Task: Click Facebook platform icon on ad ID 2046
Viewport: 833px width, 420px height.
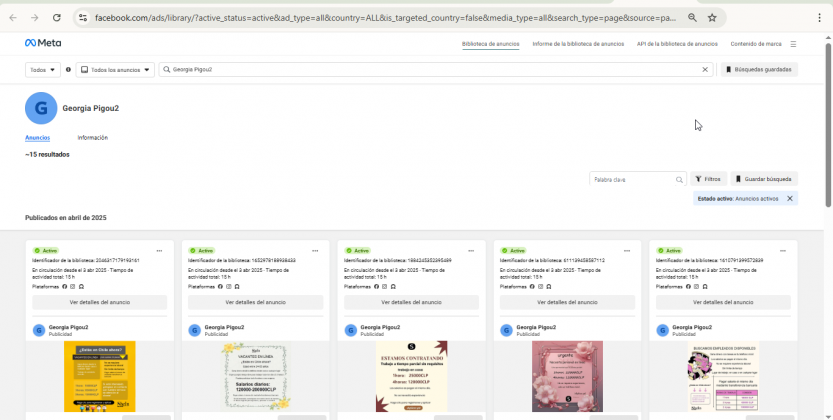Action: (65, 287)
